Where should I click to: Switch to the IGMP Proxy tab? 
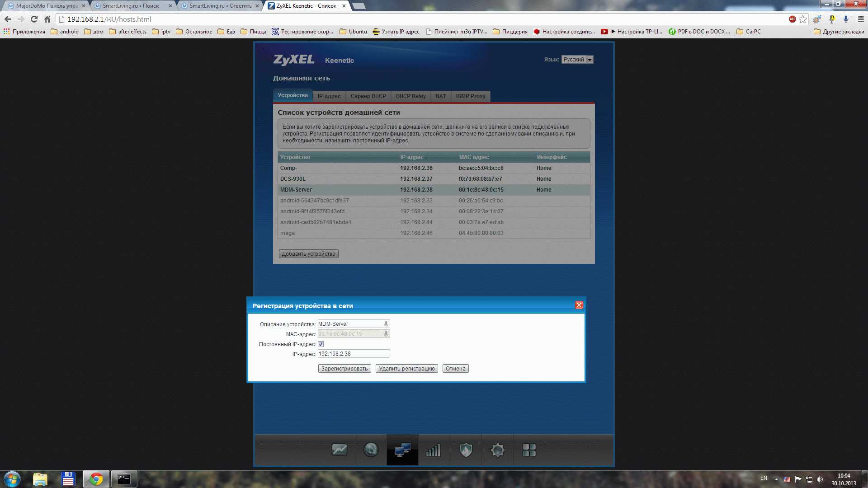(470, 96)
